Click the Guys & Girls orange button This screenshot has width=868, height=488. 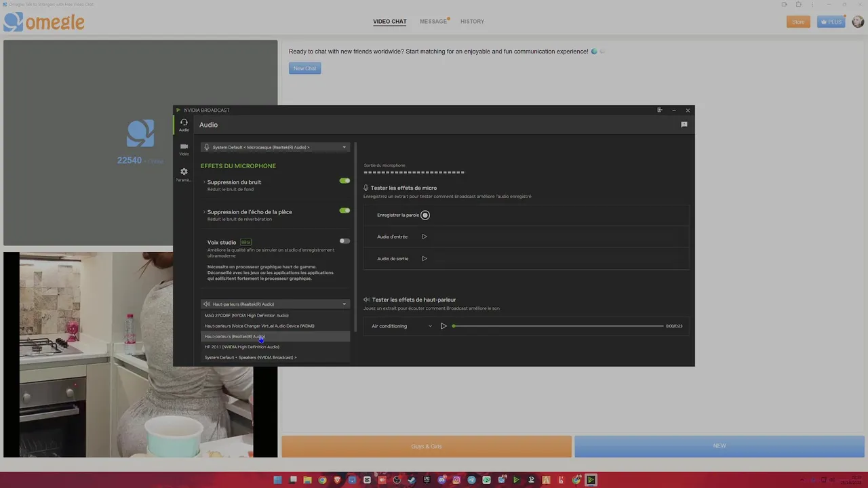point(427,446)
